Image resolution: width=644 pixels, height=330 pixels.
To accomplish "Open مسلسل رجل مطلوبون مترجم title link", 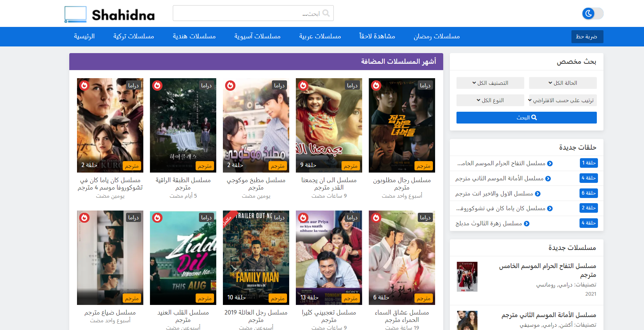I will [402, 184].
